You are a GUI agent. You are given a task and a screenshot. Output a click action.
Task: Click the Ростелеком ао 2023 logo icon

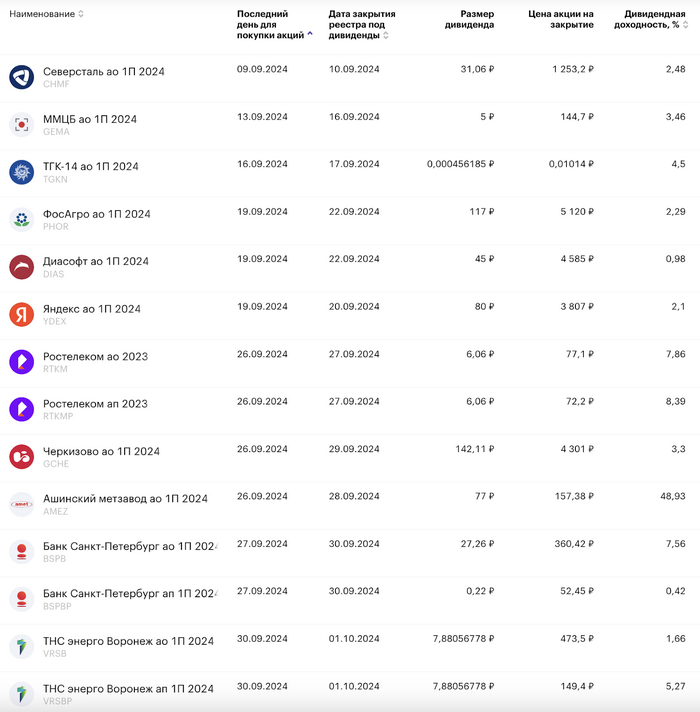click(22, 361)
